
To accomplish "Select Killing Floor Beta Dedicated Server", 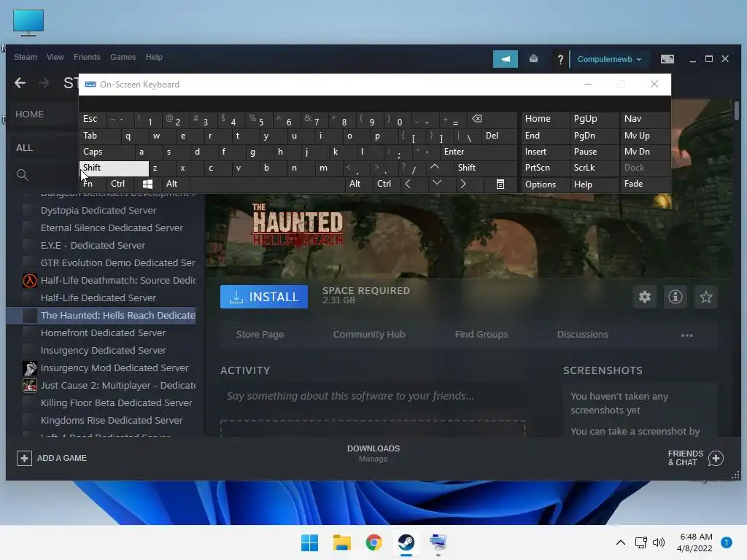I will [x=116, y=402].
